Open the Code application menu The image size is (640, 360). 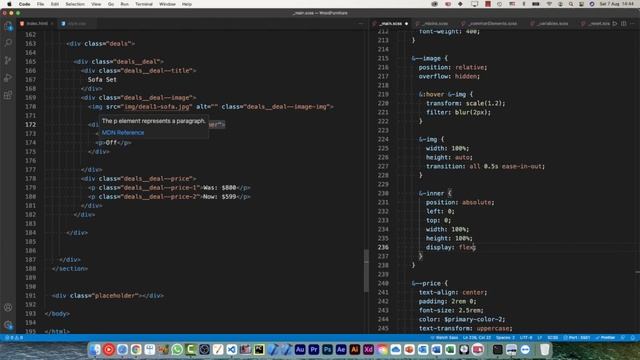[24, 4]
